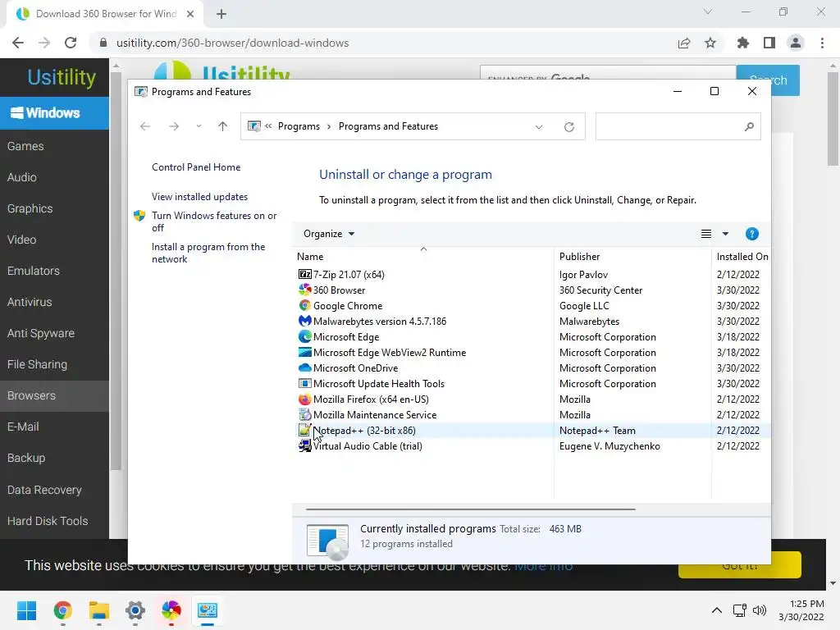
Task: Select the Notepad++ (32-bit x86) row
Action: (x=531, y=430)
